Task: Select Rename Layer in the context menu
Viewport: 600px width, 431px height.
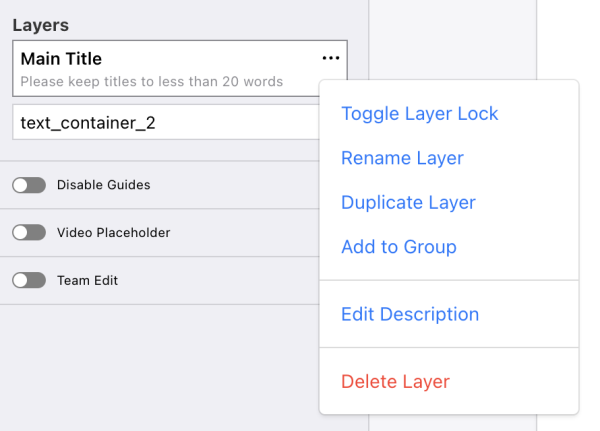Action: tap(402, 158)
